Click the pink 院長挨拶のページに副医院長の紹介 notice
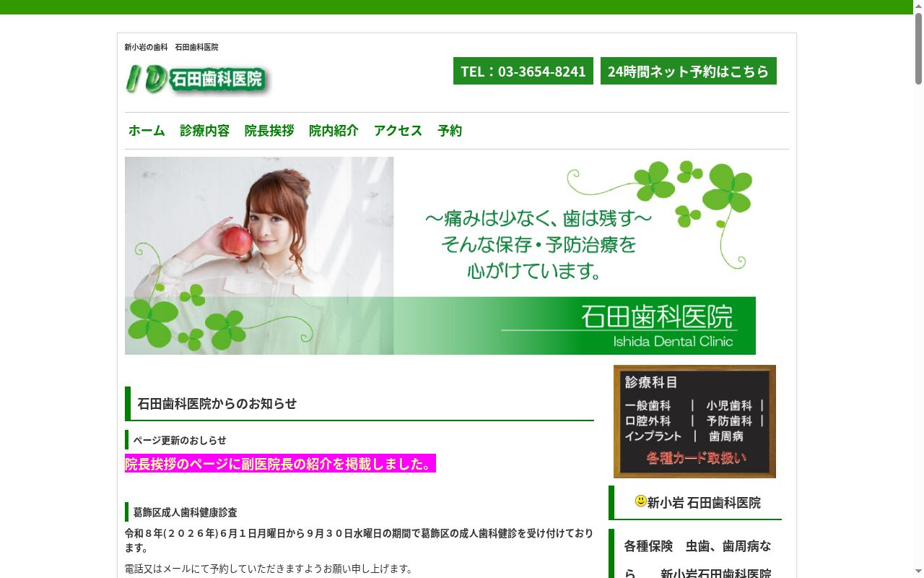Image resolution: width=924 pixels, height=578 pixels. tap(280, 464)
